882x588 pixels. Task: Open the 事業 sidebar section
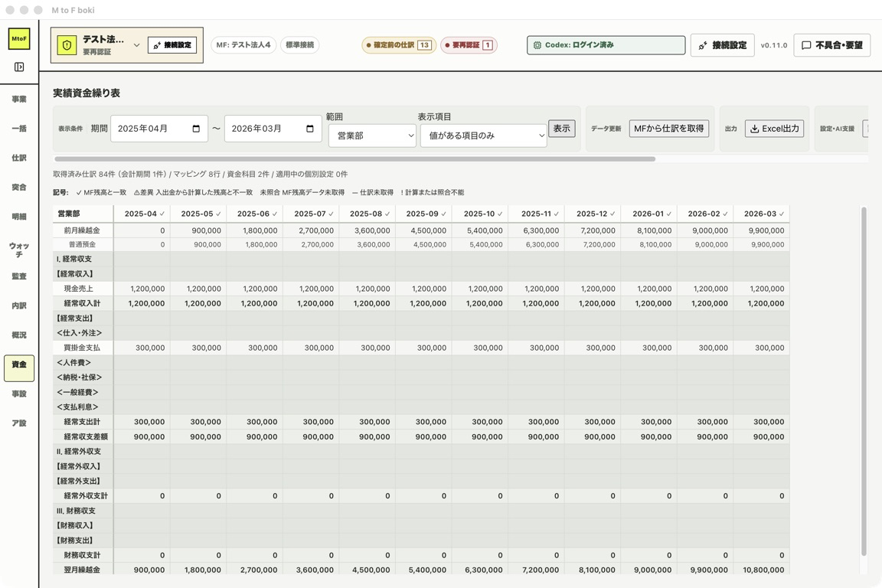point(19,99)
